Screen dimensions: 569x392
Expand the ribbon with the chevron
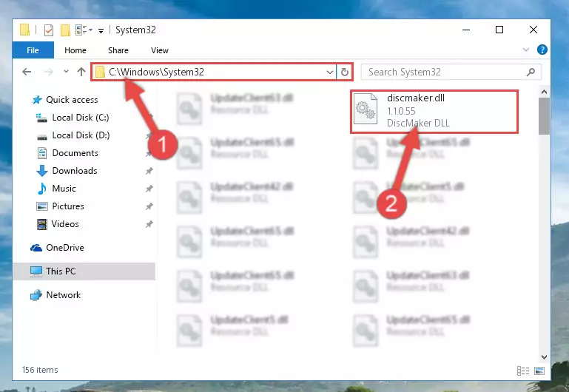pyautogui.click(x=526, y=50)
